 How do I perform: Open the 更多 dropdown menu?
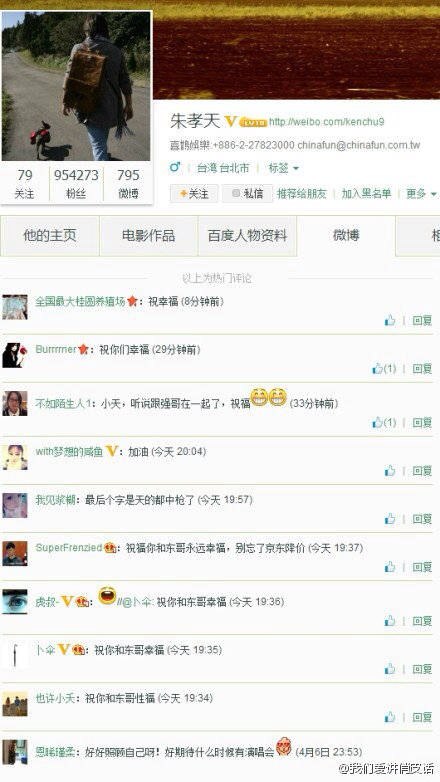pos(421,194)
